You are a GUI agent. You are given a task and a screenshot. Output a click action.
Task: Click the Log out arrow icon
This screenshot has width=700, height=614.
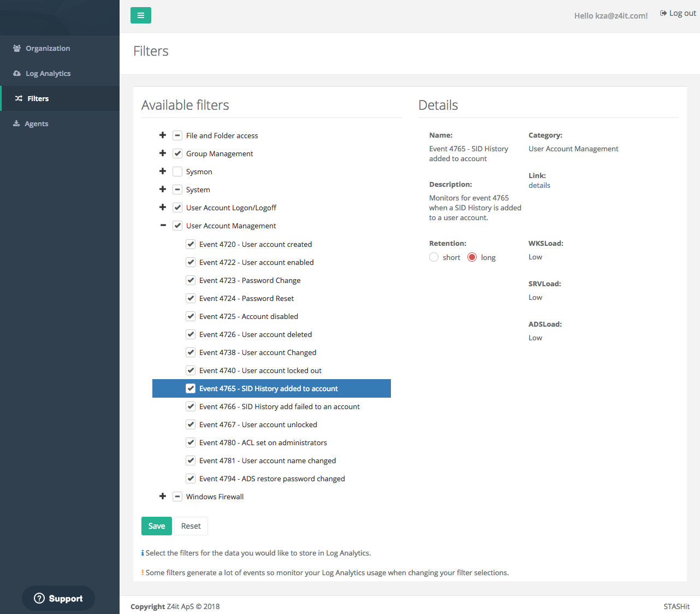point(663,13)
